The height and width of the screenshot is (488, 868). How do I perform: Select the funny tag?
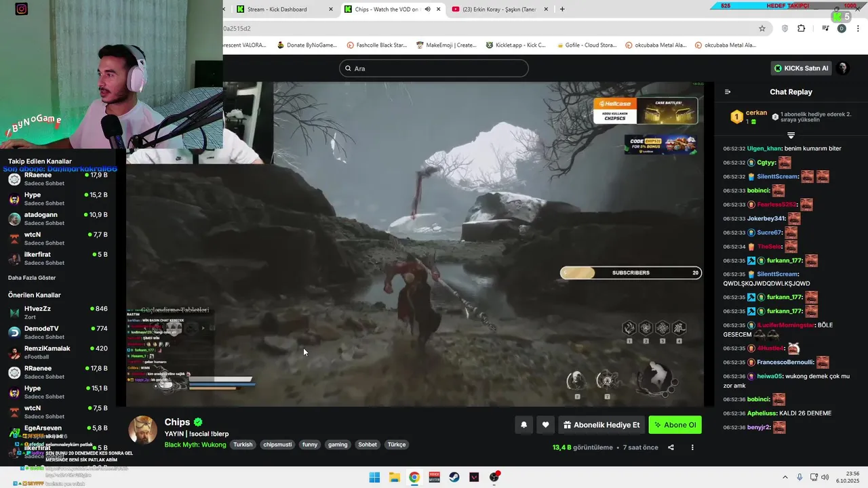tap(310, 445)
